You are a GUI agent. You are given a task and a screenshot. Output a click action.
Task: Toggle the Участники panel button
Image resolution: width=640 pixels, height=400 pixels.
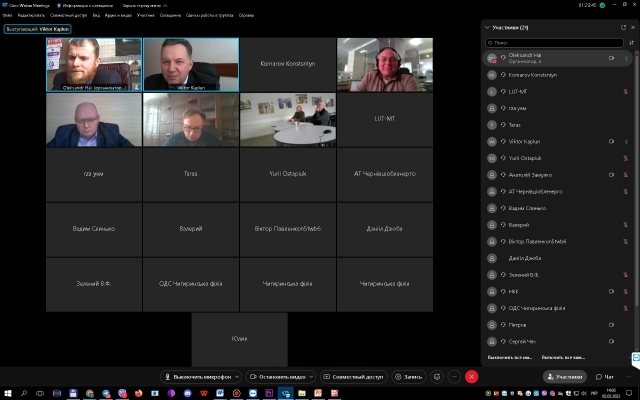(x=565, y=377)
